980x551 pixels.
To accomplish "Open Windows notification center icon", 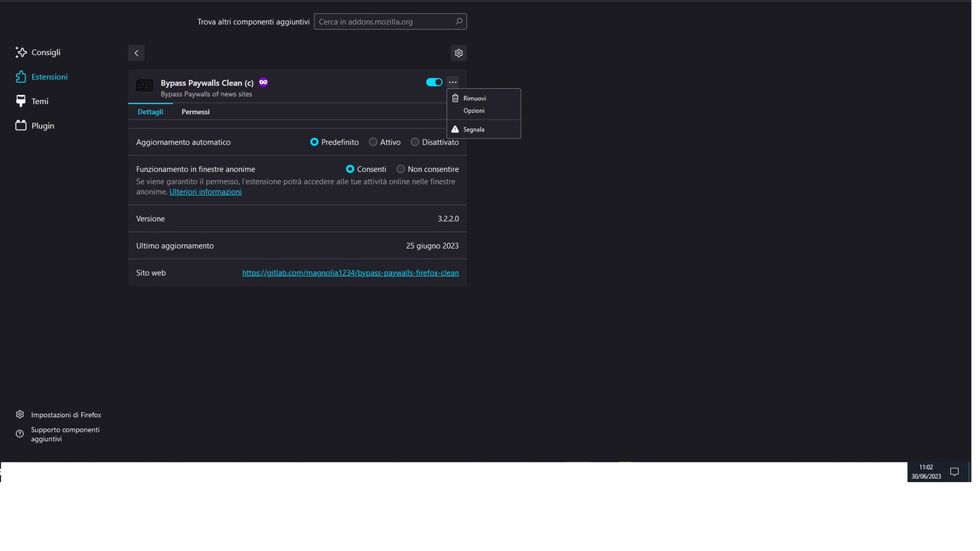I will click(954, 472).
